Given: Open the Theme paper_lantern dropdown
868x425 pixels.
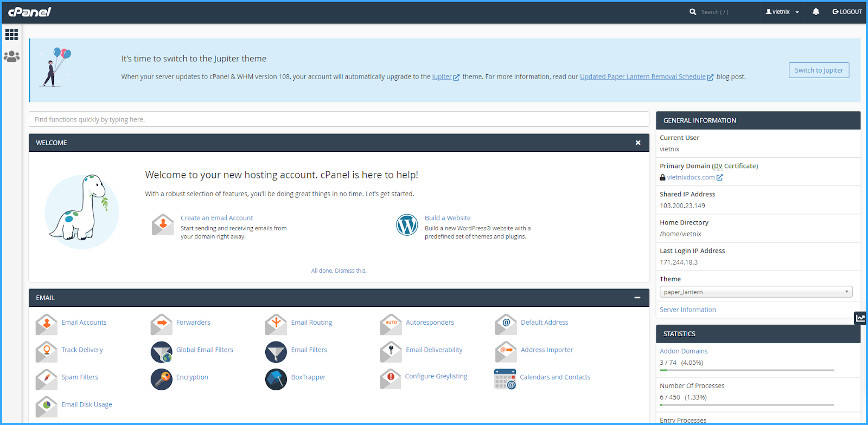Looking at the screenshot, I should [x=756, y=292].
